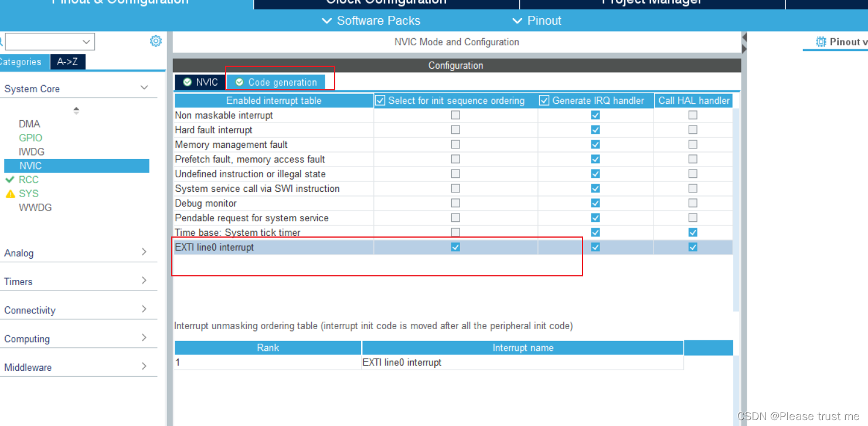Select Time base: System tick timer name
The image size is (868, 426).
click(237, 232)
